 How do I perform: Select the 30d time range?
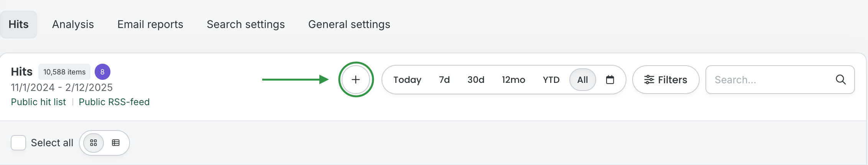(476, 79)
